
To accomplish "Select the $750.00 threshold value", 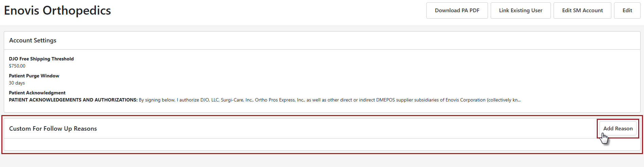I will (x=17, y=66).
